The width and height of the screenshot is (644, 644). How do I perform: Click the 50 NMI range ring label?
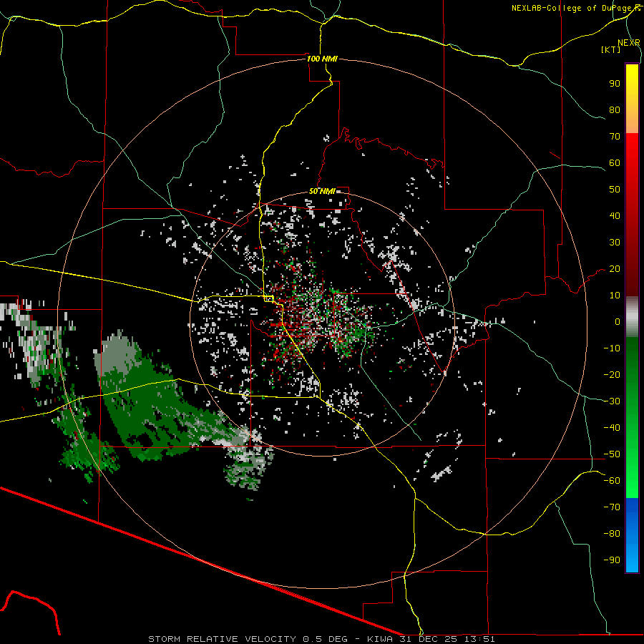coord(322,191)
